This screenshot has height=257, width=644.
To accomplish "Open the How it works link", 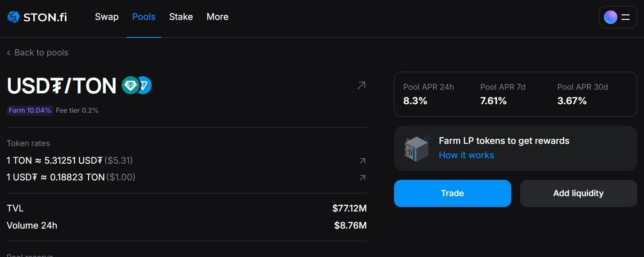I will click(467, 155).
